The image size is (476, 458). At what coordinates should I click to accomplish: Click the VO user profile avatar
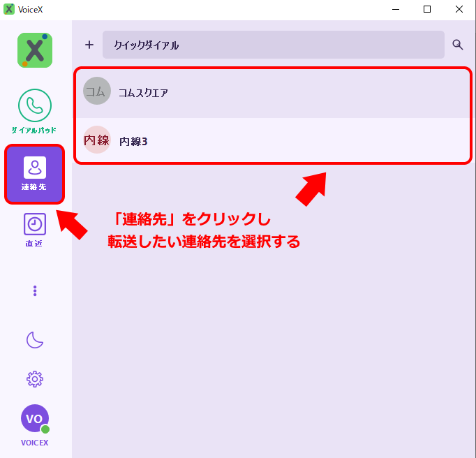pos(34,418)
